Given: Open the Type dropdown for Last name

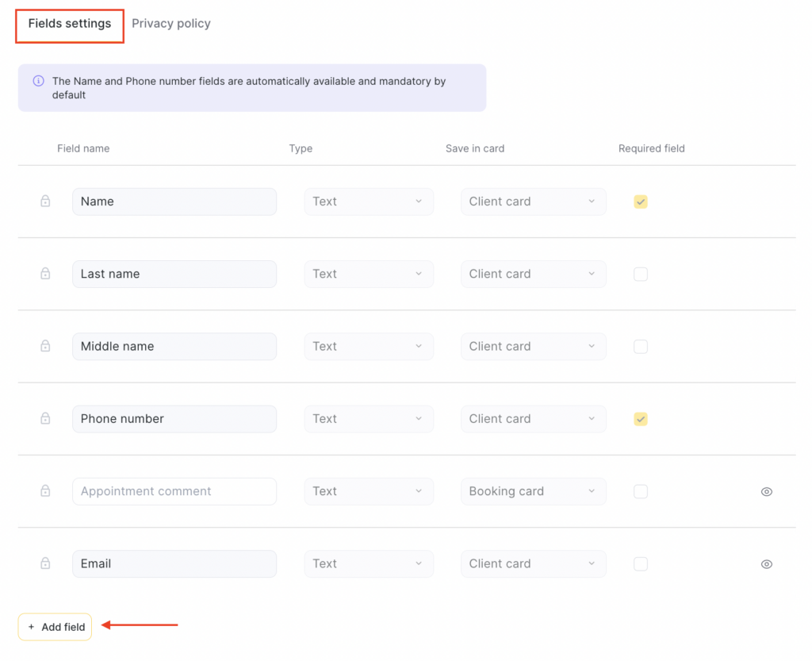Looking at the screenshot, I should coord(369,275).
